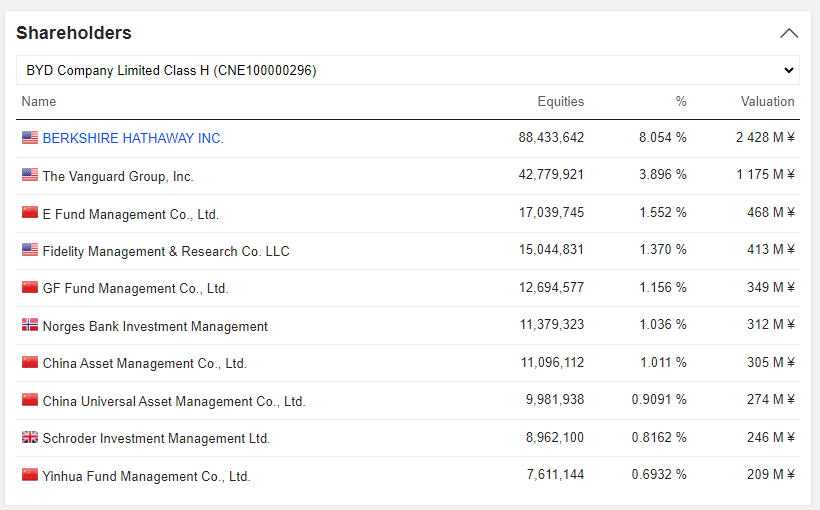Viewport: 820px width, 510px height.
Task: Click the 209 M ¥ valuation
Action: (x=771, y=474)
